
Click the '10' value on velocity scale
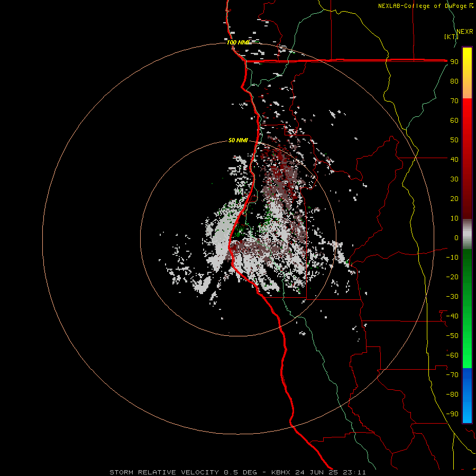pos(454,218)
